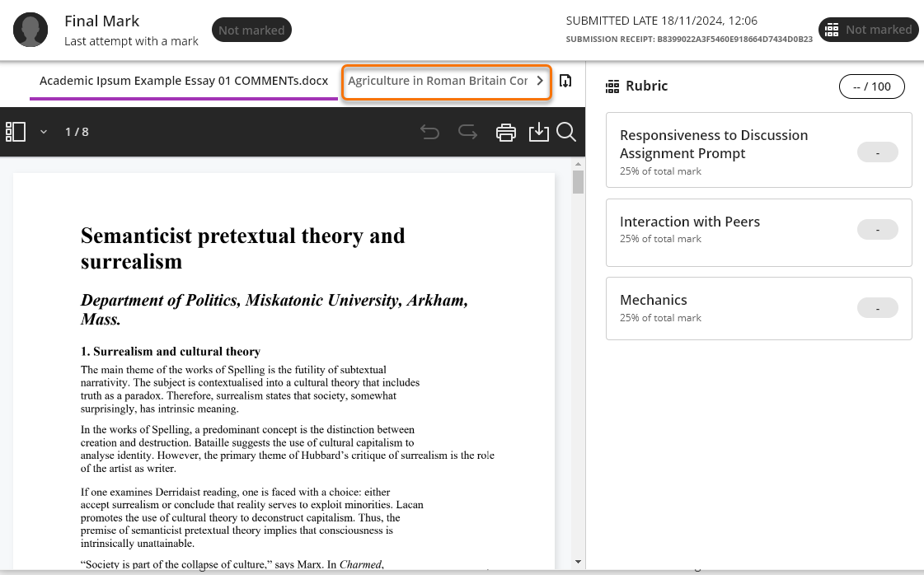Switch to Agriculture in Roman Britain tab
This screenshot has height=575, width=924.
click(x=438, y=81)
